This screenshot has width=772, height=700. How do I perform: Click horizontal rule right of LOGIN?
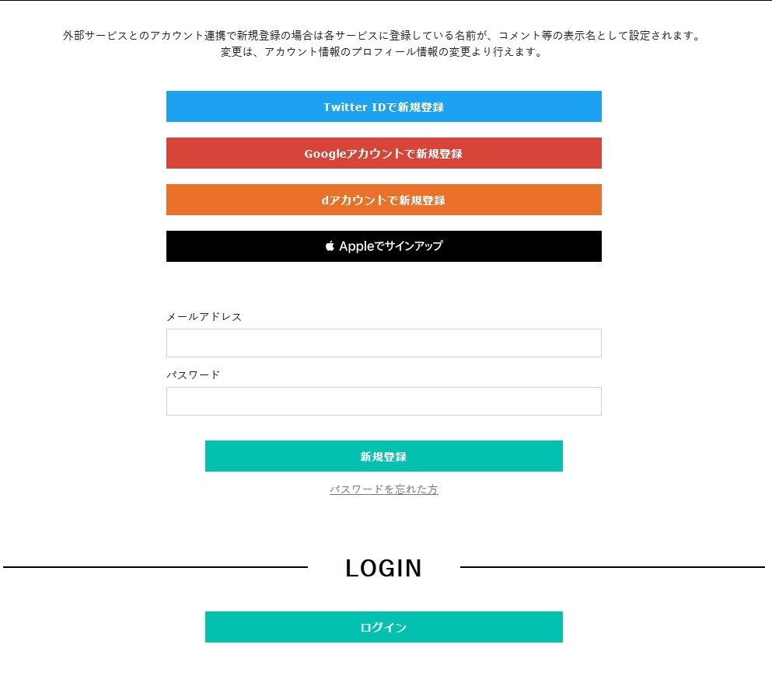613,567
